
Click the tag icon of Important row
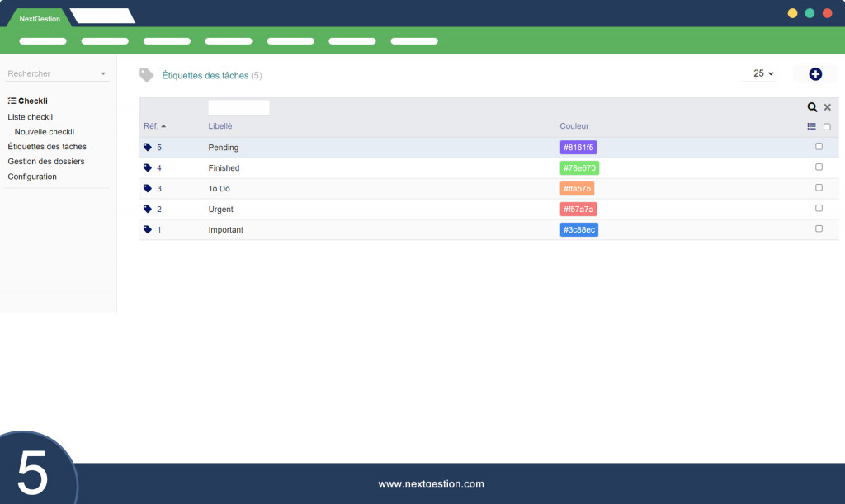point(148,229)
